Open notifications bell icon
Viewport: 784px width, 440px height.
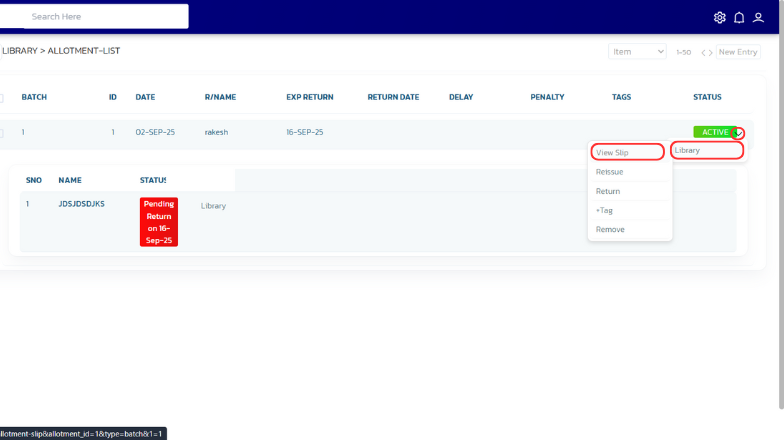pyautogui.click(x=739, y=17)
